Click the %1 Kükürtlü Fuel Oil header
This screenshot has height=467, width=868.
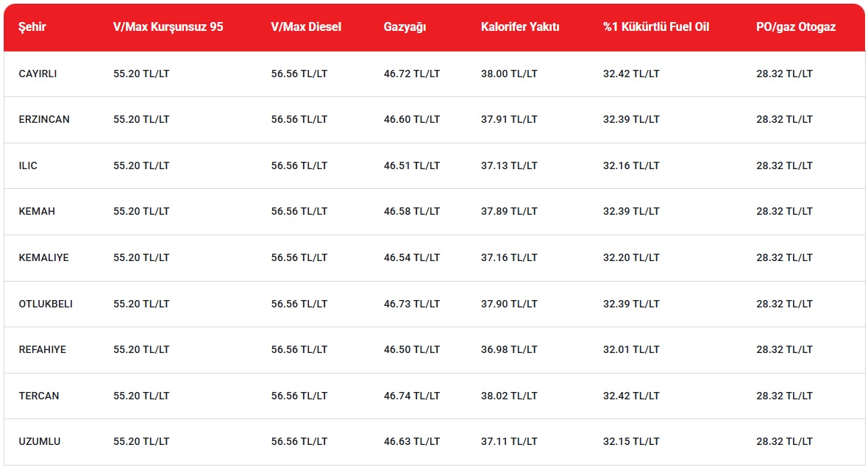point(656,27)
